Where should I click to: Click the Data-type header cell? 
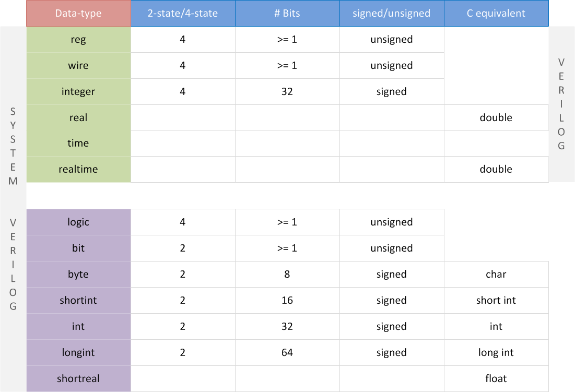(78, 13)
